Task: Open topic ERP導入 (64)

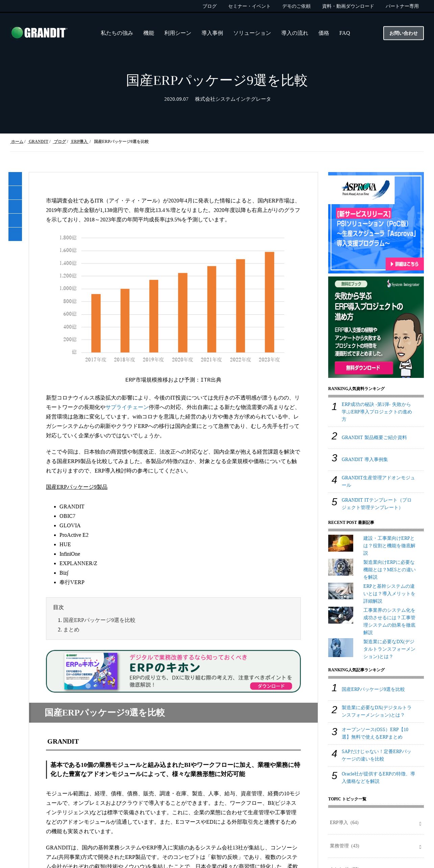Action: (x=344, y=822)
